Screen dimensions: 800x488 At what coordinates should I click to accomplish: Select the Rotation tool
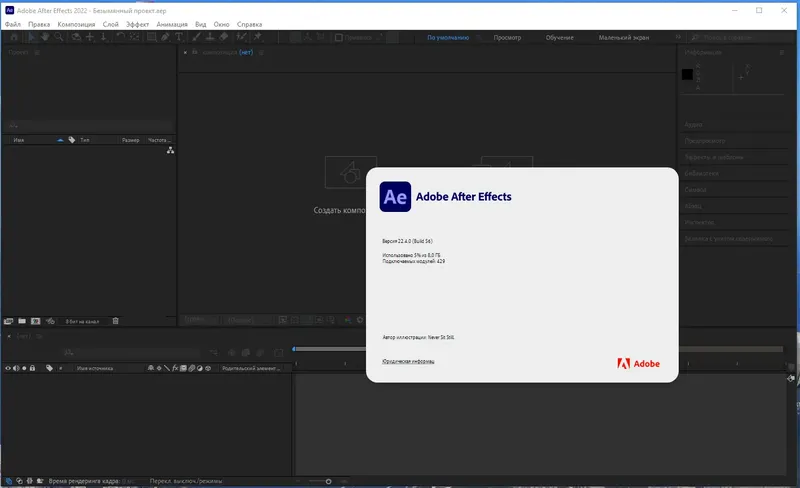[120, 37]
